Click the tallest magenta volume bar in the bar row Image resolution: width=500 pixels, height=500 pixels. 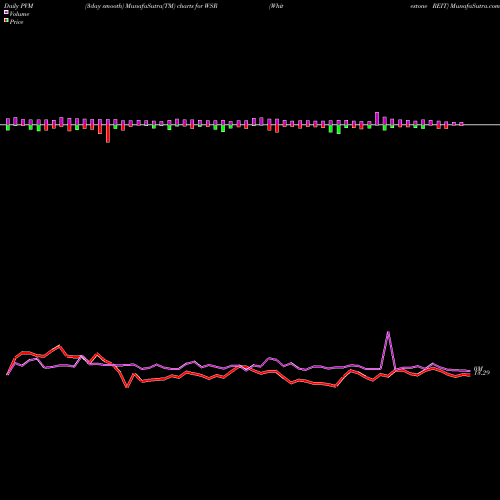[x=377, y=119]
